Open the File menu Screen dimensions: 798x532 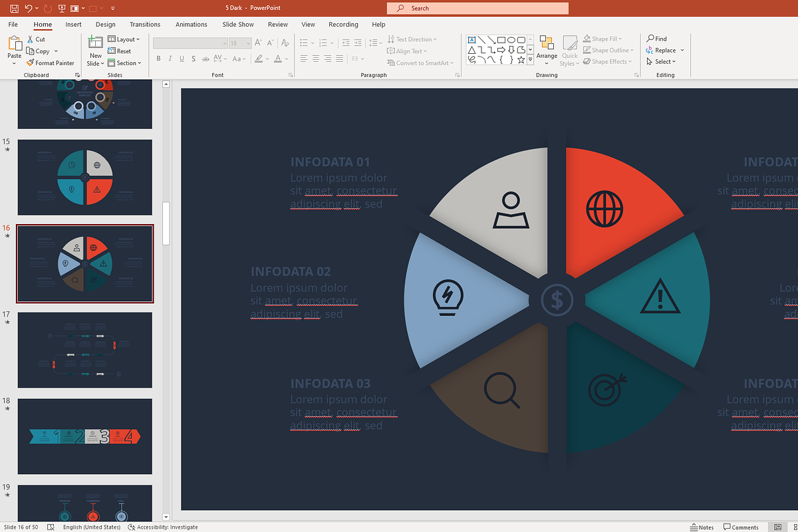tap(13, 25)
